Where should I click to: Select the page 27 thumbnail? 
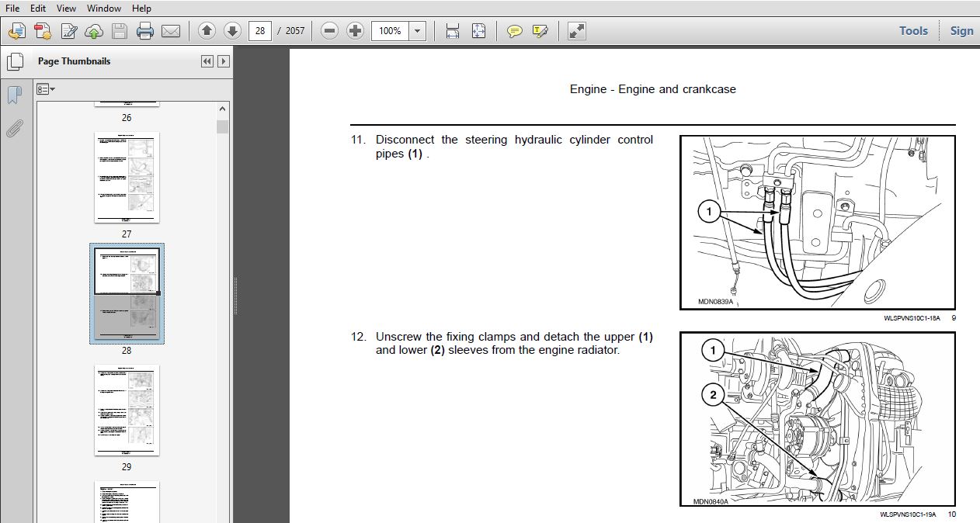click(127, 177)
